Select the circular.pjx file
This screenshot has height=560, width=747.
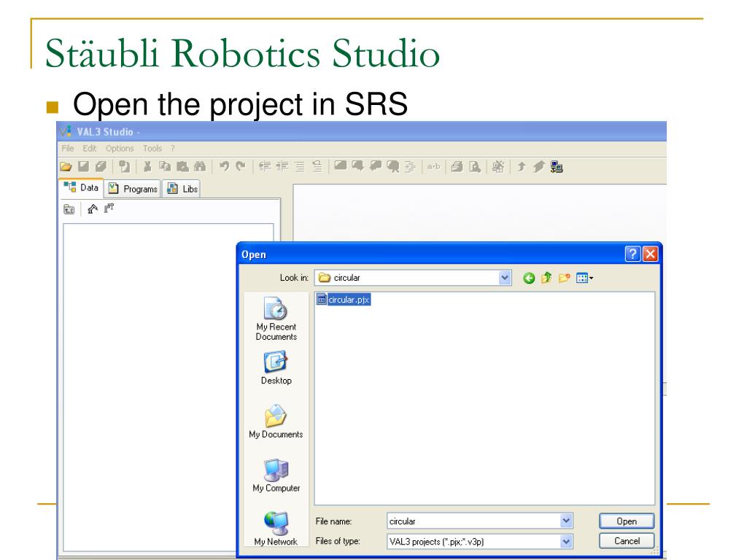[343, 300]
